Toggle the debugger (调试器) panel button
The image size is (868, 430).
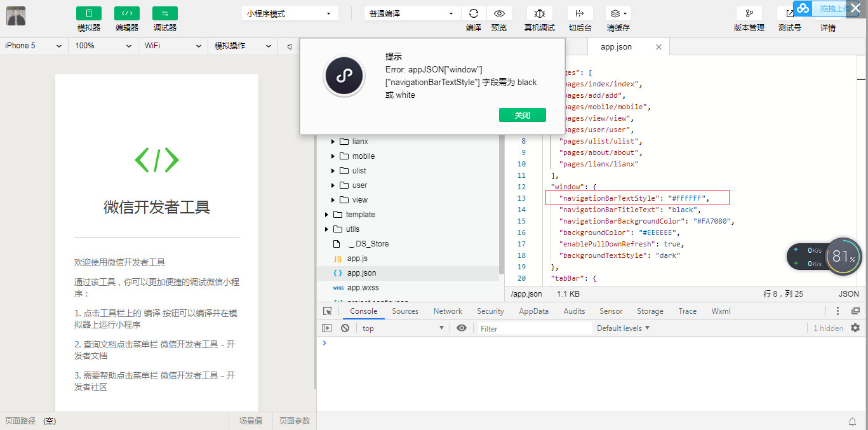coord(165,13)
